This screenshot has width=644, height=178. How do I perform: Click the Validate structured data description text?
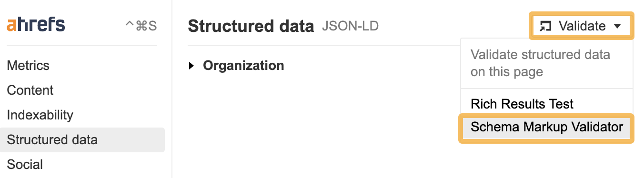click(540, 63)
